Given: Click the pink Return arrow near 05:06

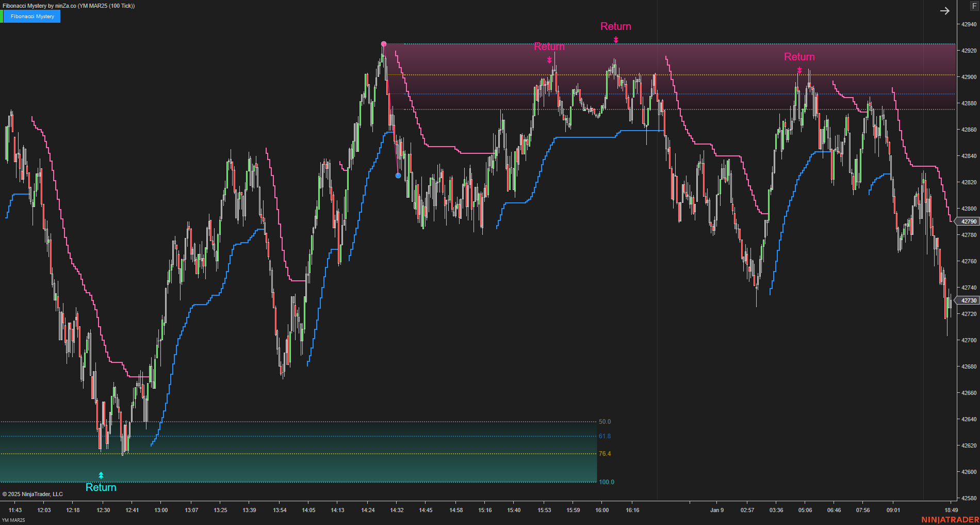Looking at the screenshot, I should 798,70.
